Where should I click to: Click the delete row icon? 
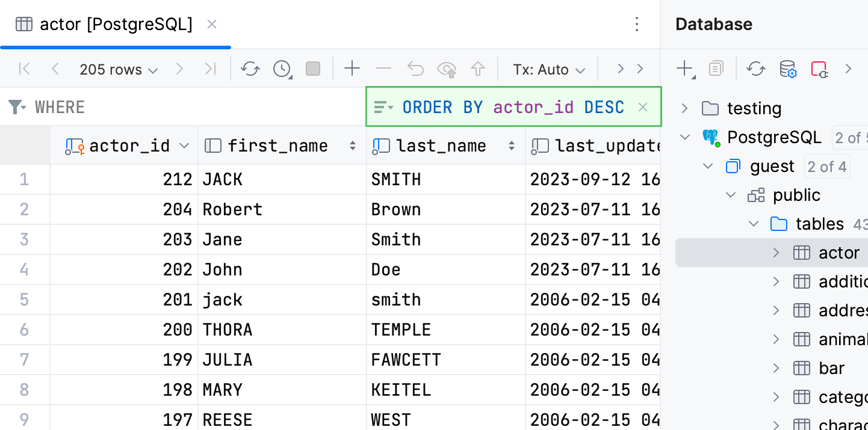tap(383, 69)
